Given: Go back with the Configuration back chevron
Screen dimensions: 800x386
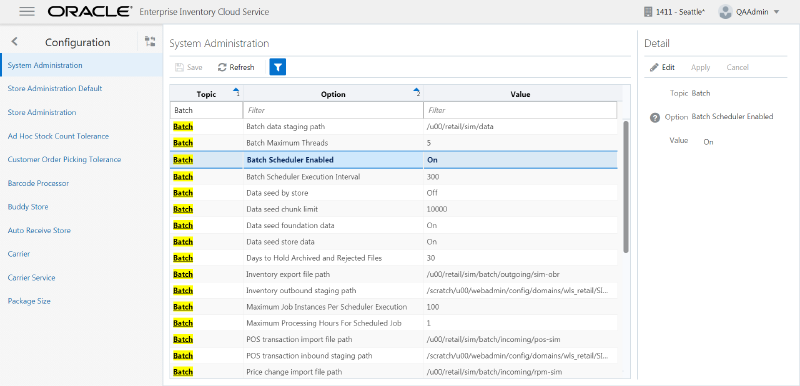Looking at the screenshot, I should coord(15,42).
